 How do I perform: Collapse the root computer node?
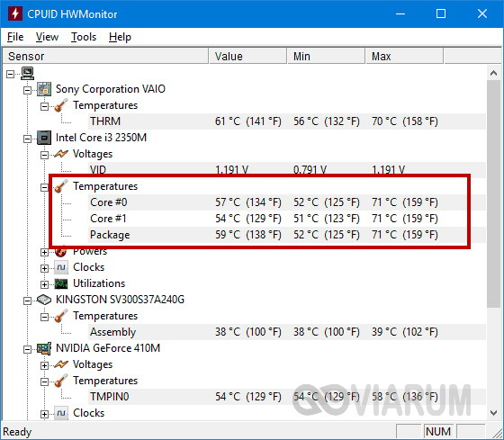click(10, 75)
